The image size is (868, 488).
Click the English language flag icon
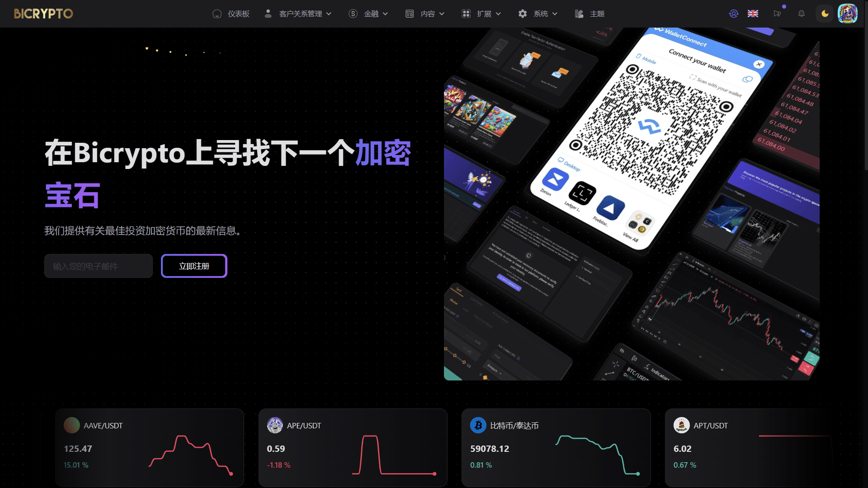point(752,13)
